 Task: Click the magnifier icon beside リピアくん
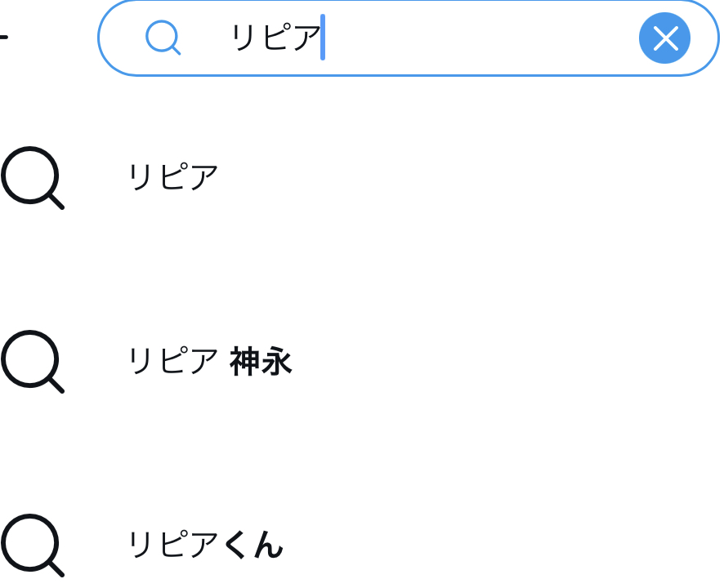click(x=33, y=545)
